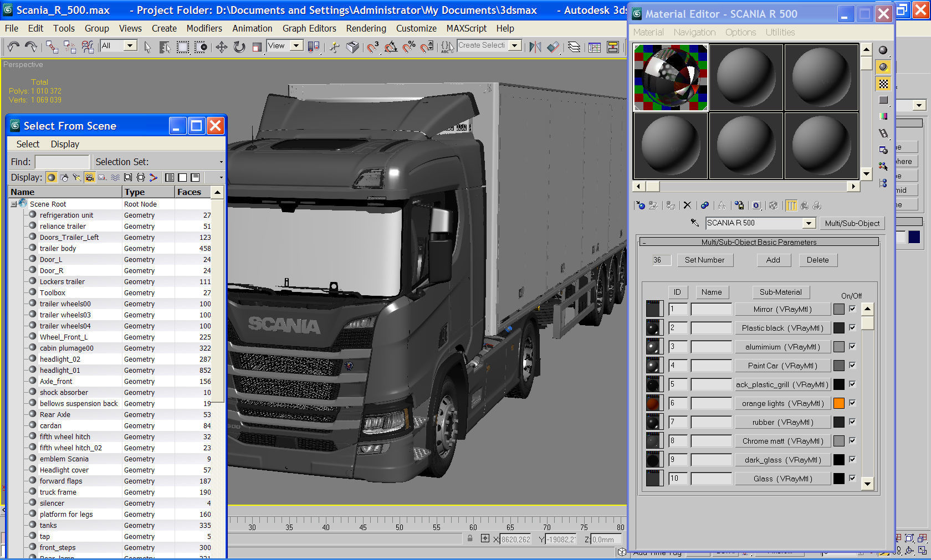
Task: Activate the Bind to Space Warp tool
Action: [x=88, y=47]
